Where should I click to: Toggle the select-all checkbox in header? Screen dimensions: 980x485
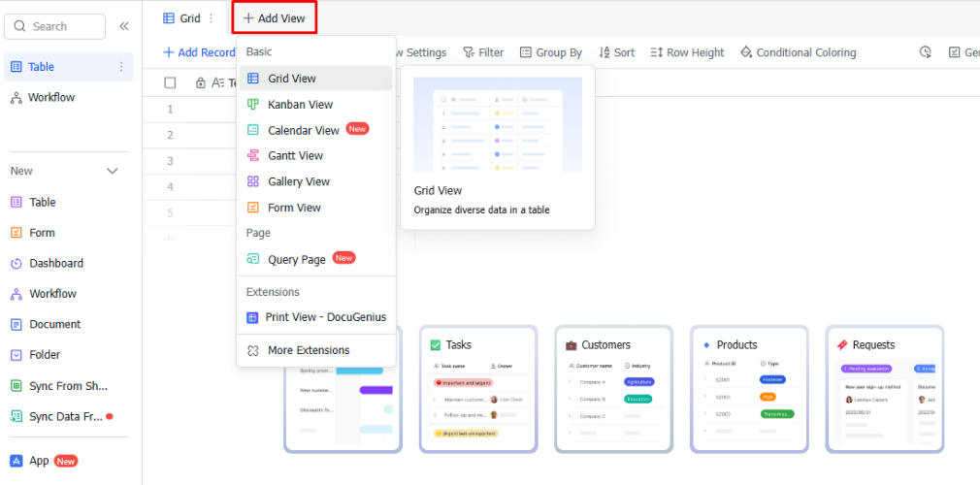point(171,82)
